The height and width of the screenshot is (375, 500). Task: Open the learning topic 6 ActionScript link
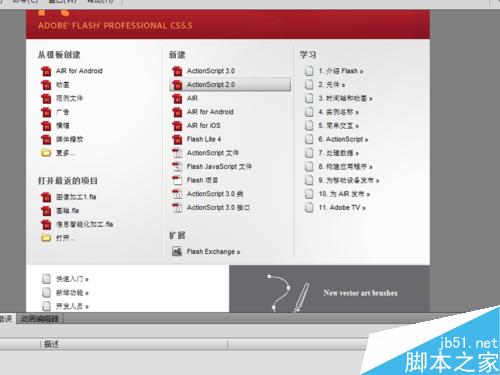click(343, 139)
